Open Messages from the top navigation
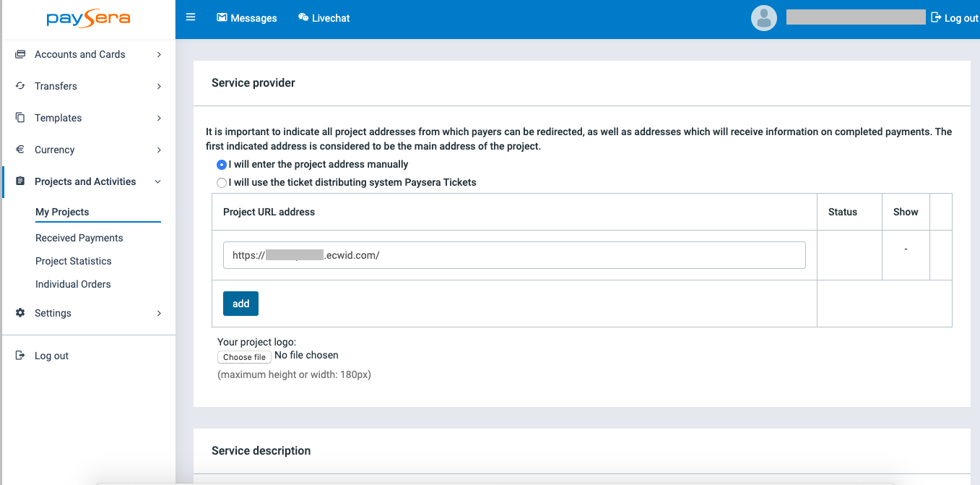980x485 pixels. click(x=247, y=17)
